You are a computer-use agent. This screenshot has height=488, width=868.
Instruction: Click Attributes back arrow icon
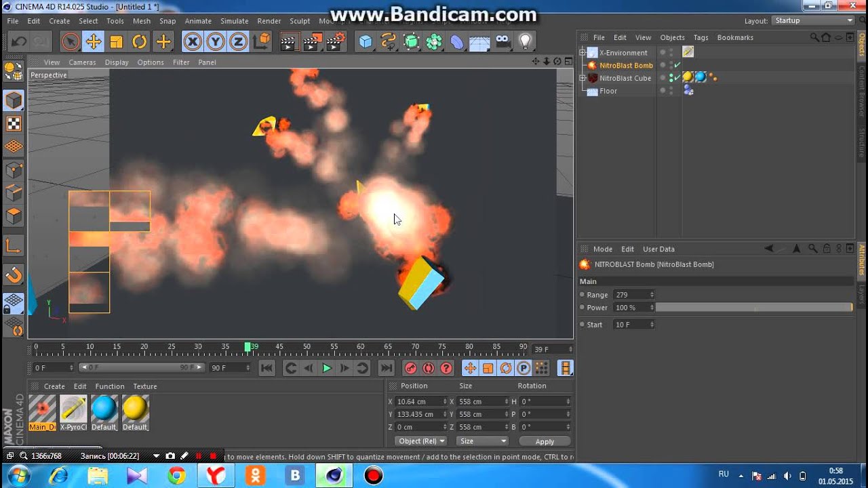(769, 249)
